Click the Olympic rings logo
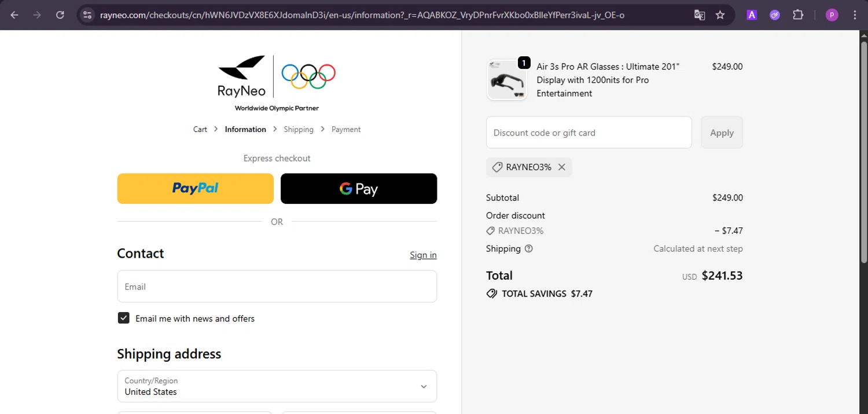 (308, 76)
